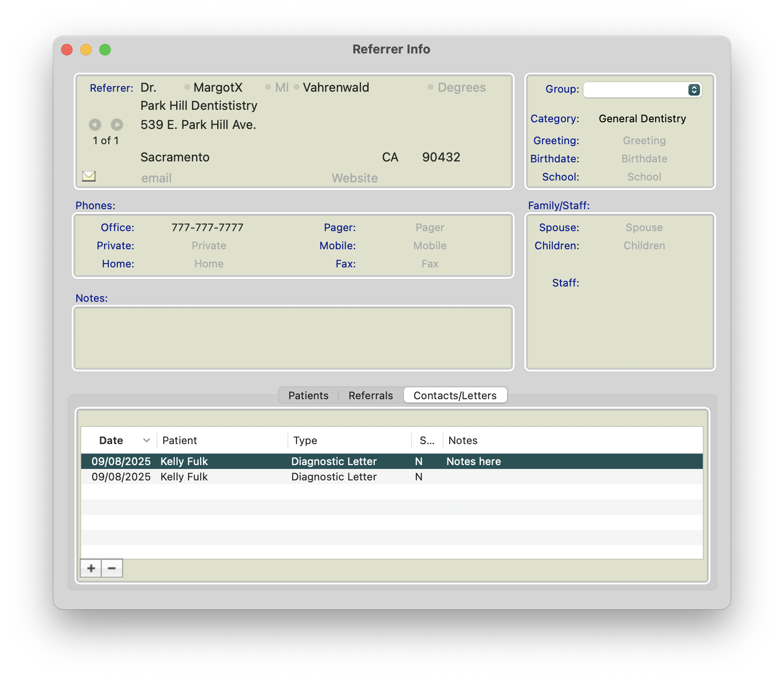The image size is (784, 680).
Task: Select the Contacts/Letters tab
Action: [x=455, y=395]
